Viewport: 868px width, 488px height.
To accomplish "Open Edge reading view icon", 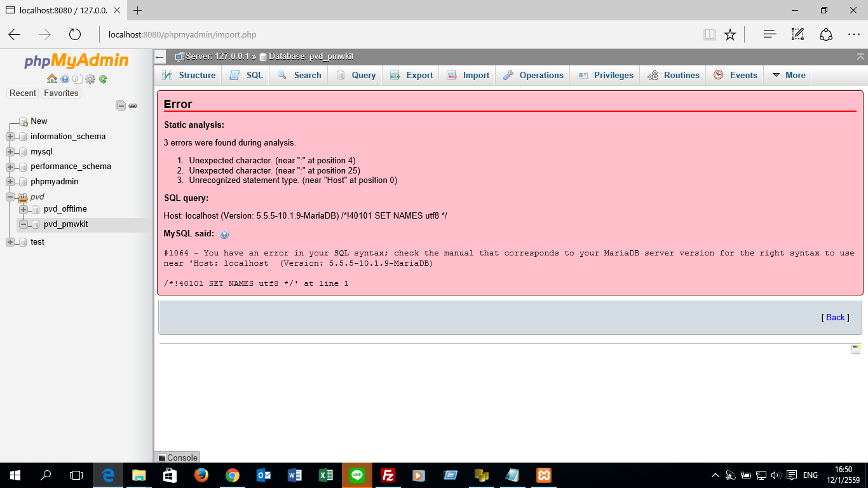I will point(710,34).
